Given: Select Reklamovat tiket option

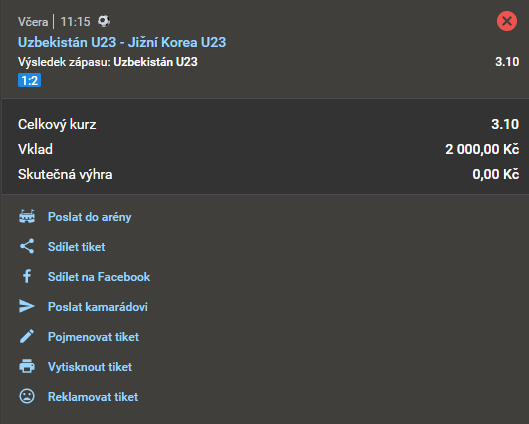Looking at the screenshot, I should click(93, 397).
